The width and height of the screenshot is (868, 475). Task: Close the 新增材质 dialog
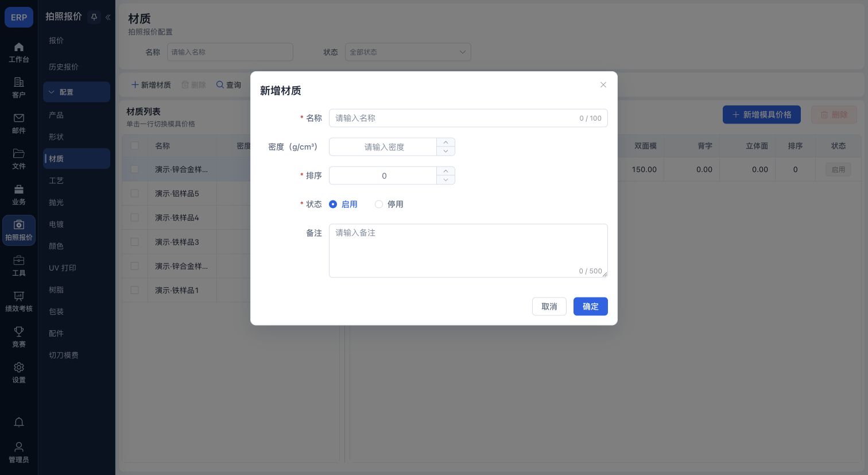pos(603,85)
